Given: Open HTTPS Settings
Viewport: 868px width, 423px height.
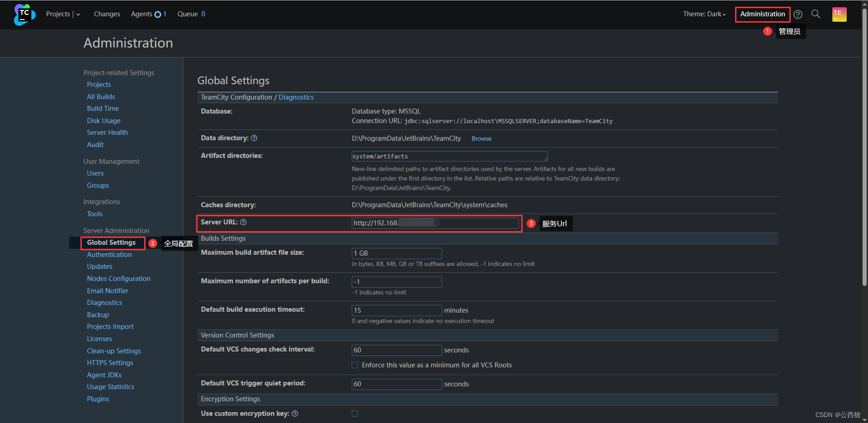Looking at the screenshot, I should pos(110,363).
